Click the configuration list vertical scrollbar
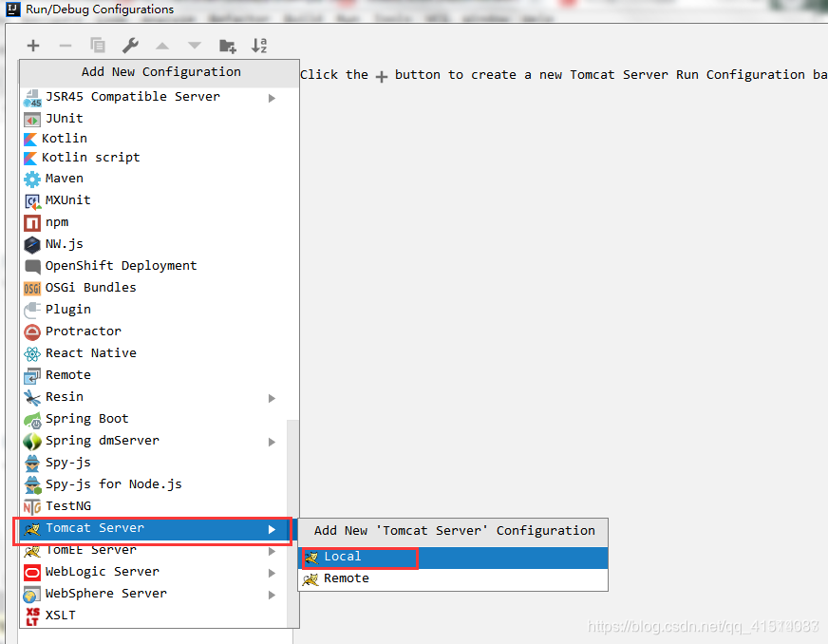 (x=292, y=523)
